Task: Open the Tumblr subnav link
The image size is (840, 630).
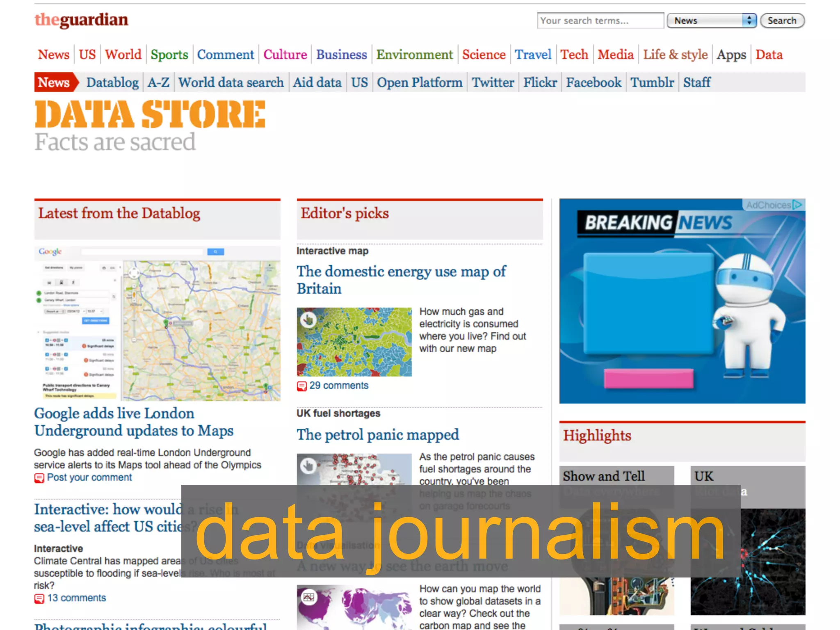Action: pyautogui.click(x=652, y=82)
